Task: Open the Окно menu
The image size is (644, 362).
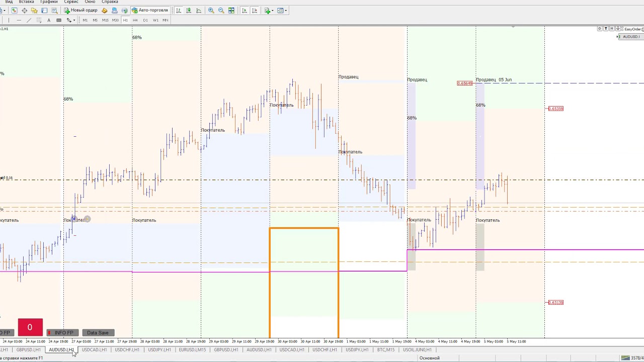Action: coord(90,2)
